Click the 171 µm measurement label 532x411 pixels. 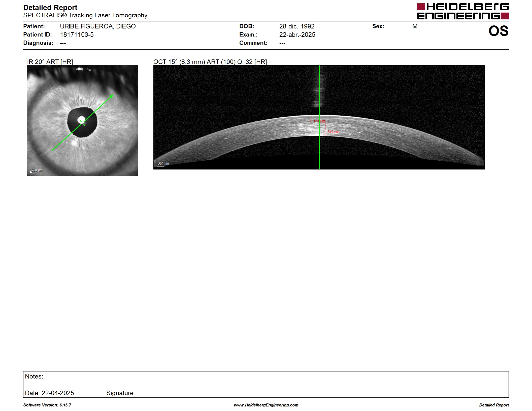click(319, 121)
